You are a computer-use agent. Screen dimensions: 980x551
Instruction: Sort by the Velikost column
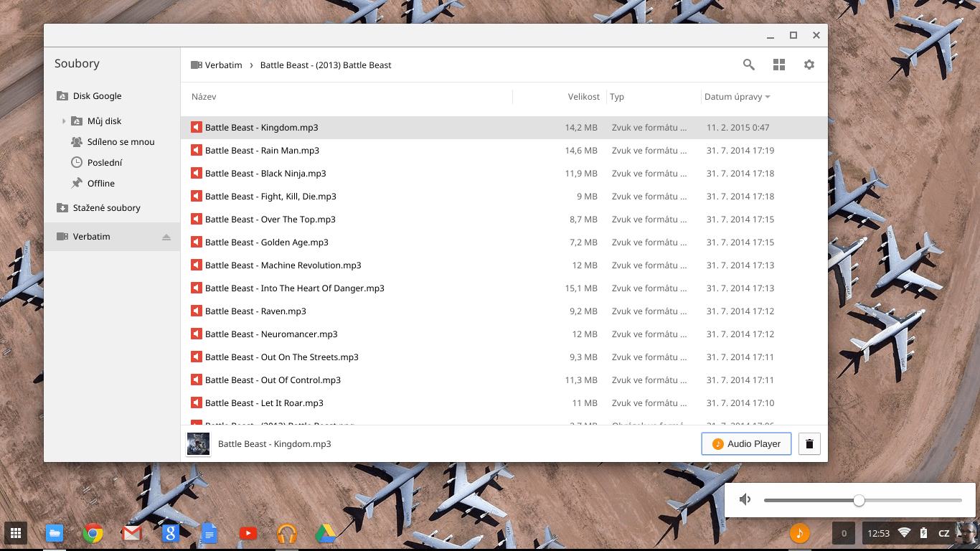point(584,97)
